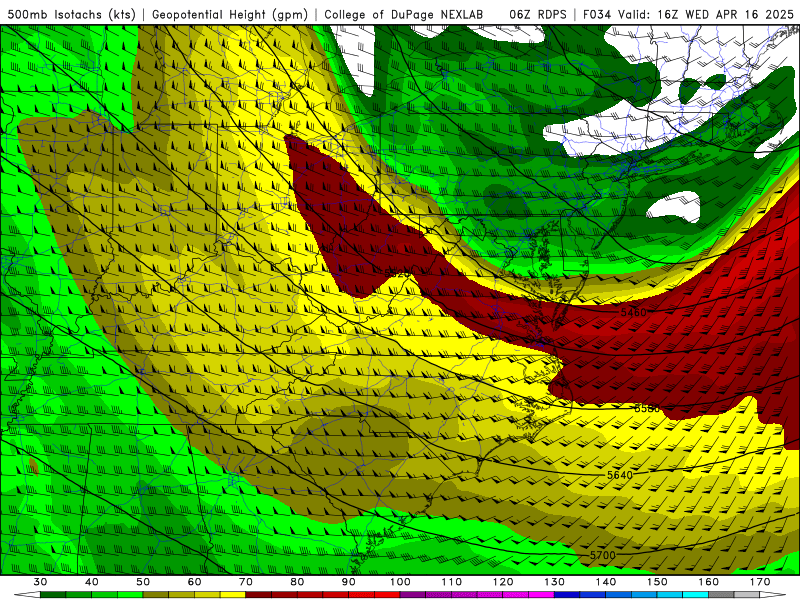Click the 'College of DuPage NEXLAB' label

(404, 14)
